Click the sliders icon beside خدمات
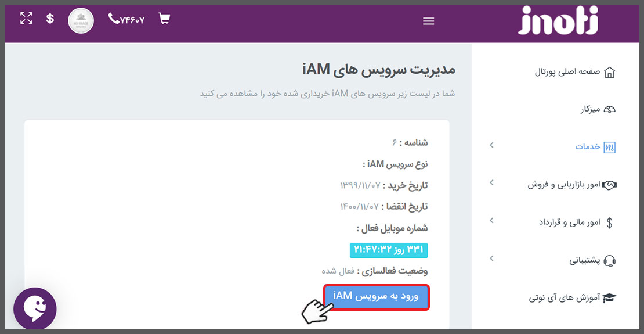This screenshot has height=334, width=644. click(609, 147)
